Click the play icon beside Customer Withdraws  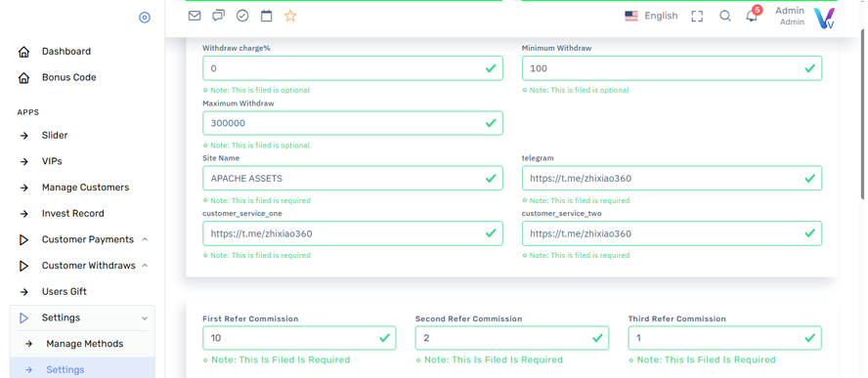[x=23, y=266]
